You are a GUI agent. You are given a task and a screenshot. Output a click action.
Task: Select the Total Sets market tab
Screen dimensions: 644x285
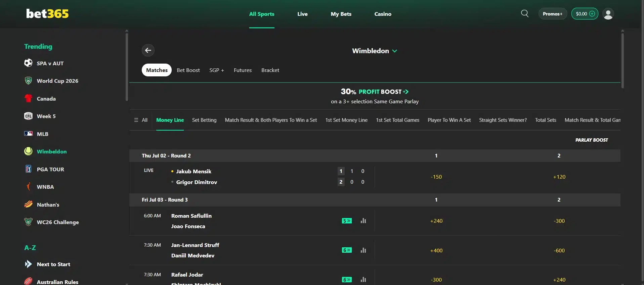click(546, 120)
